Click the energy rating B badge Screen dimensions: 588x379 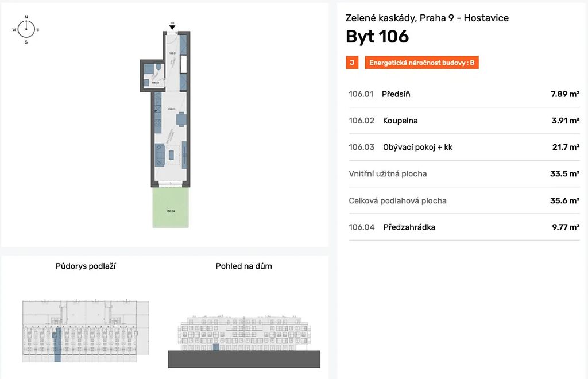point(421,63)
